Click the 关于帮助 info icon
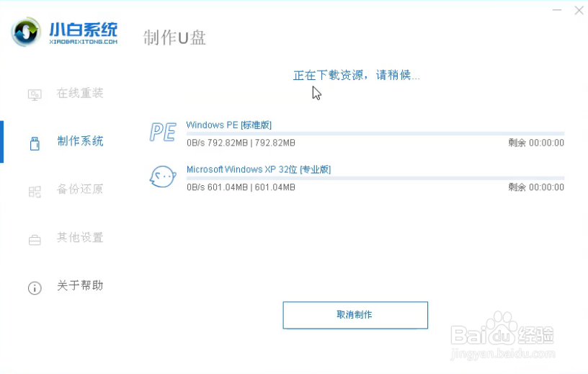This screenshot has width=588, height=374. [x=35, y=288]
